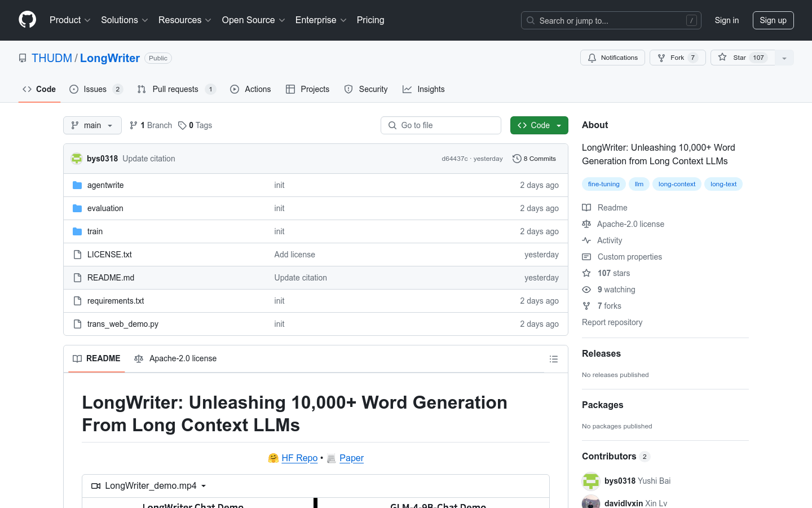
Task: Switch to the Pull requests tab
Action: pyautogui.click(x=176, y=89)
